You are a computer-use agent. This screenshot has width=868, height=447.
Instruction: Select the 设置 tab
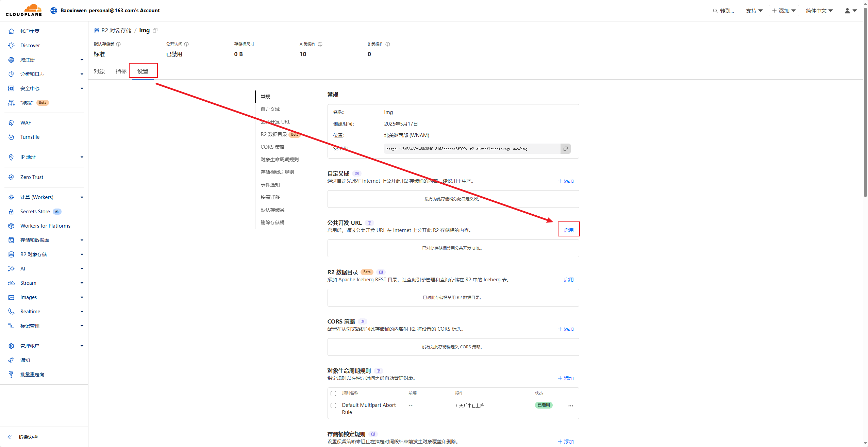coord(143,71)
